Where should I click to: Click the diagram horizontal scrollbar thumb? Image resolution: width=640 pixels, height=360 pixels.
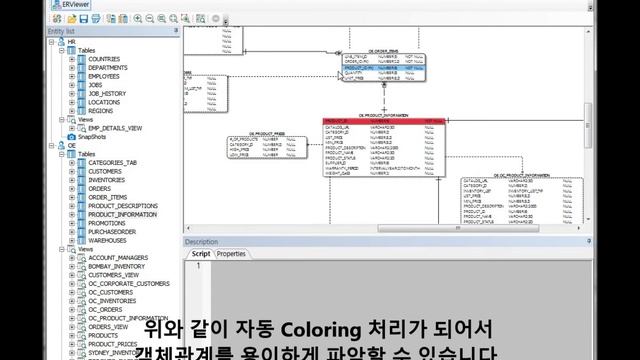(458, 228)
